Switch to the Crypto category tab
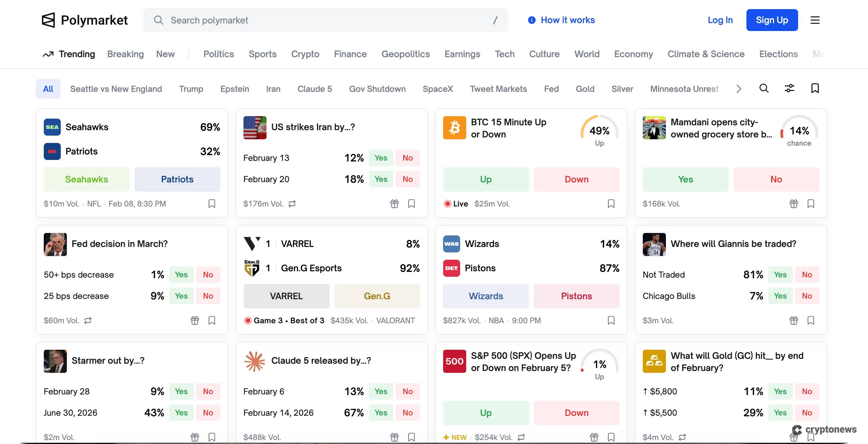This screenshot has width=868, height=444. click(x=305, y=54)
